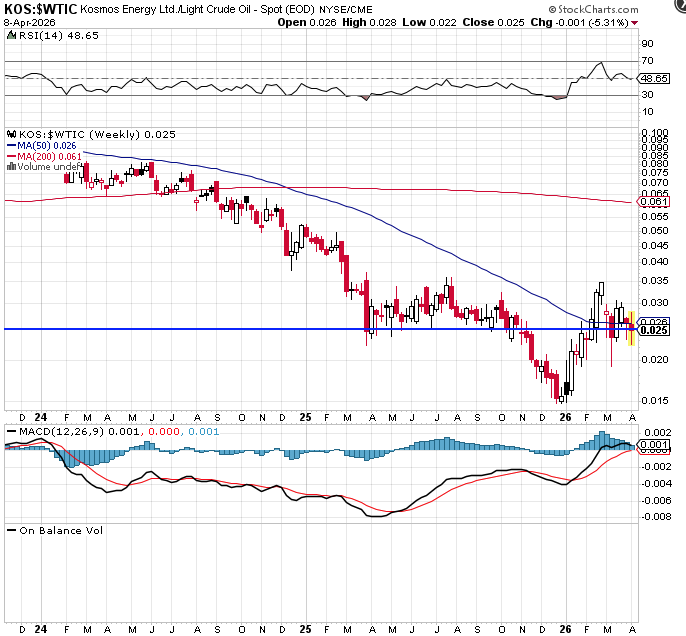Click the On Balance Vol legend marker
The image size is (686, 636).
point(10,530)
